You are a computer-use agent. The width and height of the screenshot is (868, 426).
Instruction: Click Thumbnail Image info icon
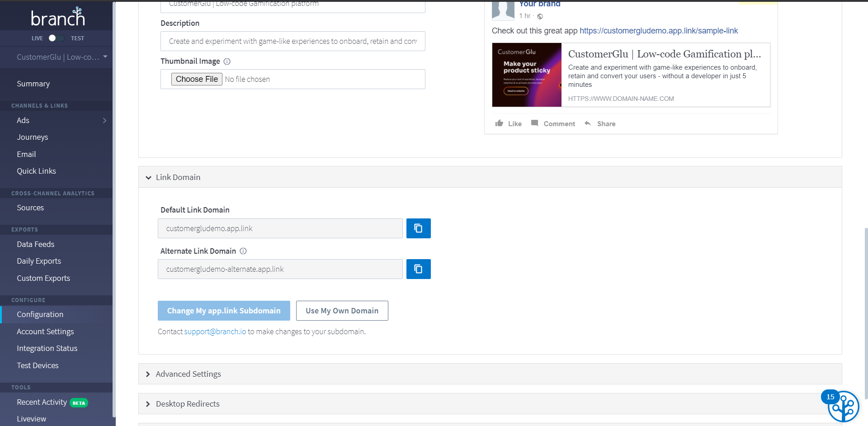point(227,62)
